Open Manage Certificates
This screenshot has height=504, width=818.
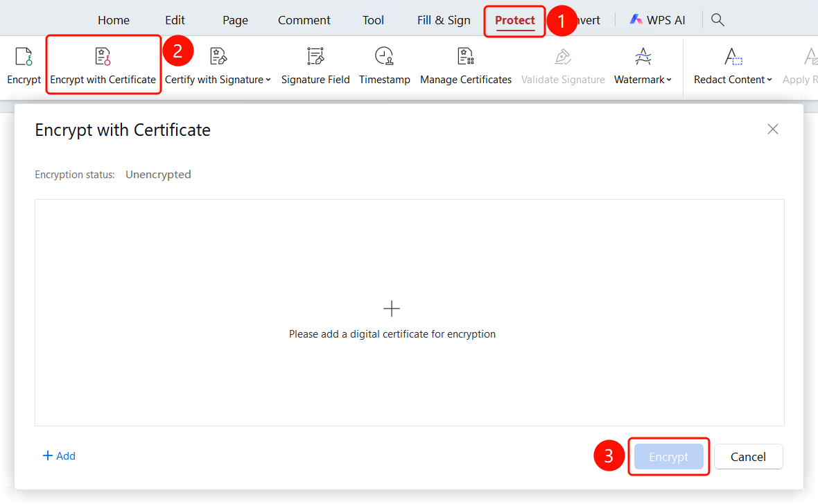(x=466, y=66)
